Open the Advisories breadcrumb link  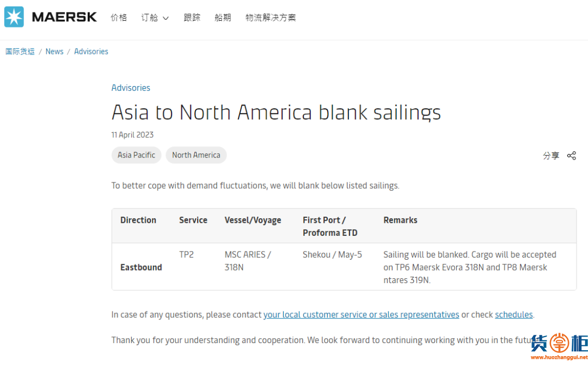[91, 51]
